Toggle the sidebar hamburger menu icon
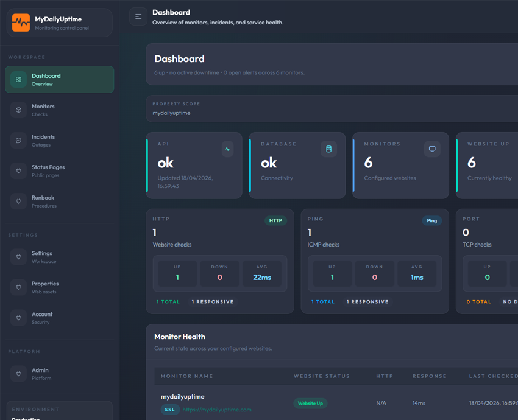 coord(138,16)
